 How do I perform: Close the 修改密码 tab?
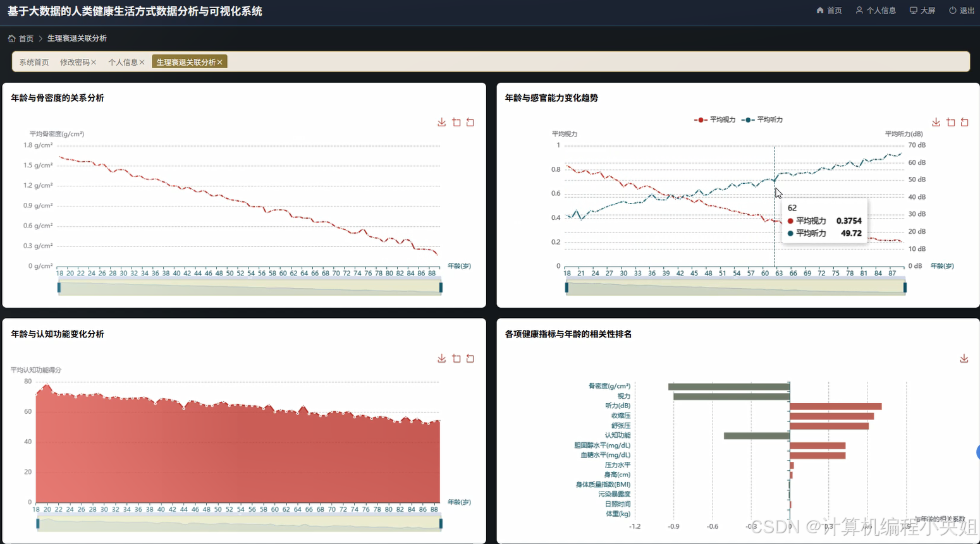click(94, 62)
